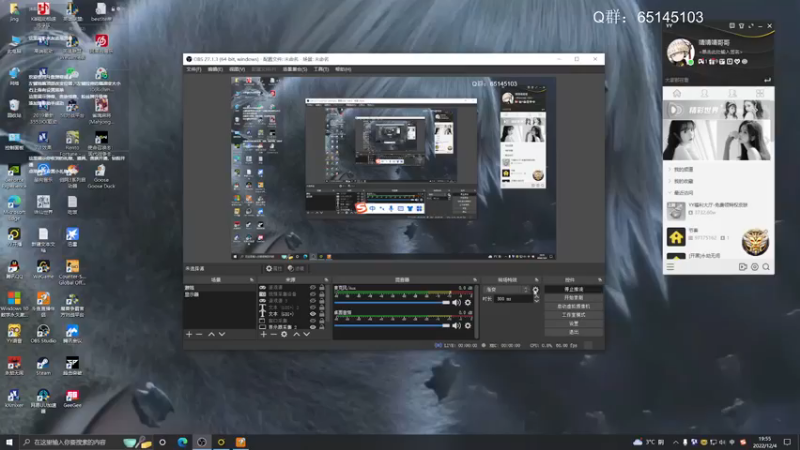Click desktop audio volume slider in mixer
This screenshot has width=800, height=450.
392,326
